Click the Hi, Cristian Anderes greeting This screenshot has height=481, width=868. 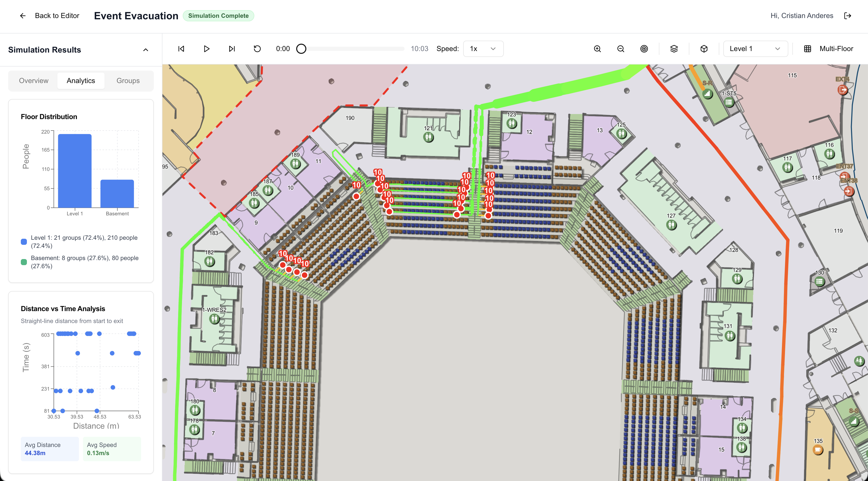coord(802,16)
